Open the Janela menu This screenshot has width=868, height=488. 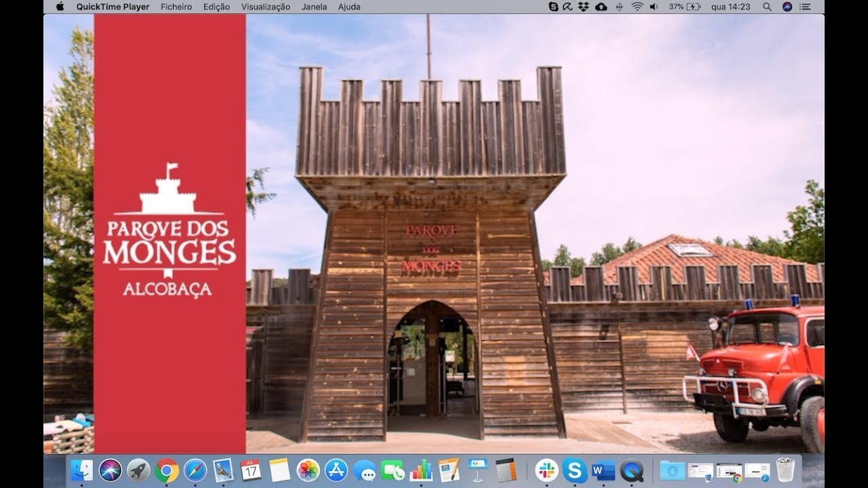(314, 7)
